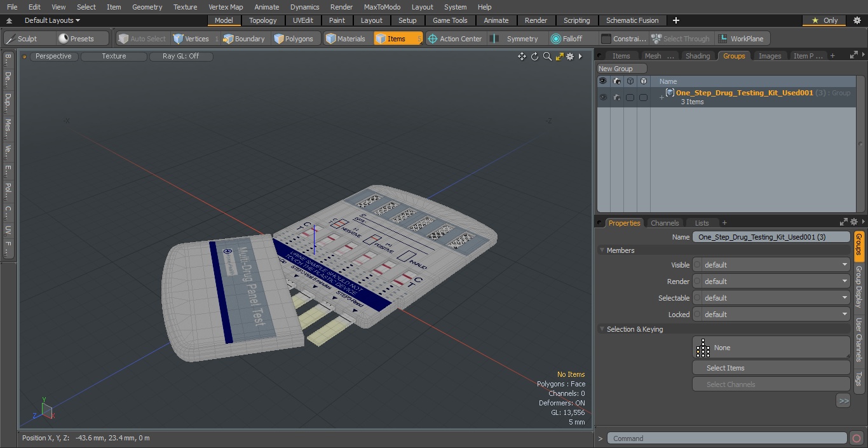
Task: Maximize the Properties panel with the arrows icon
Action: click(844, 222)
